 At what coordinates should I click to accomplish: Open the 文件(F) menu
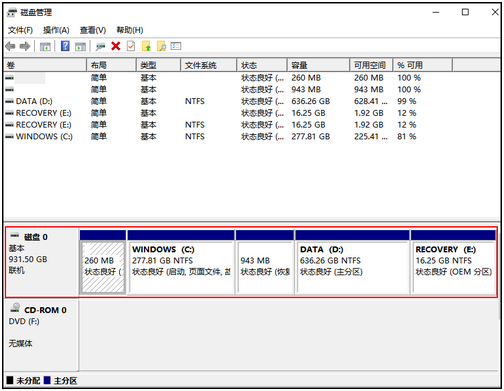[x=20, y=30]
